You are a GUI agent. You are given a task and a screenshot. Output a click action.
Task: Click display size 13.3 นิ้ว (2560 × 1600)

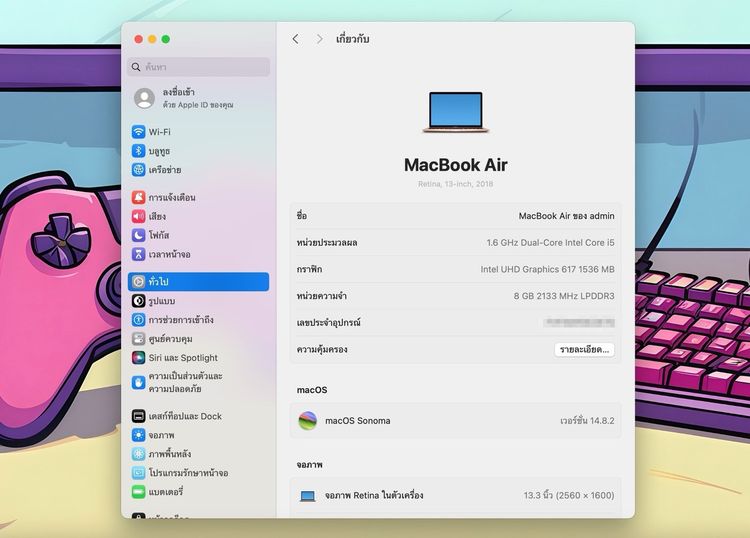point(569,495)
